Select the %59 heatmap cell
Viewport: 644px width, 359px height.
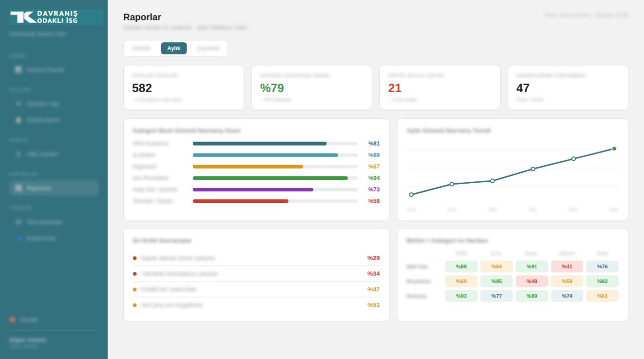pyautogui.click(x=567, y=281)
